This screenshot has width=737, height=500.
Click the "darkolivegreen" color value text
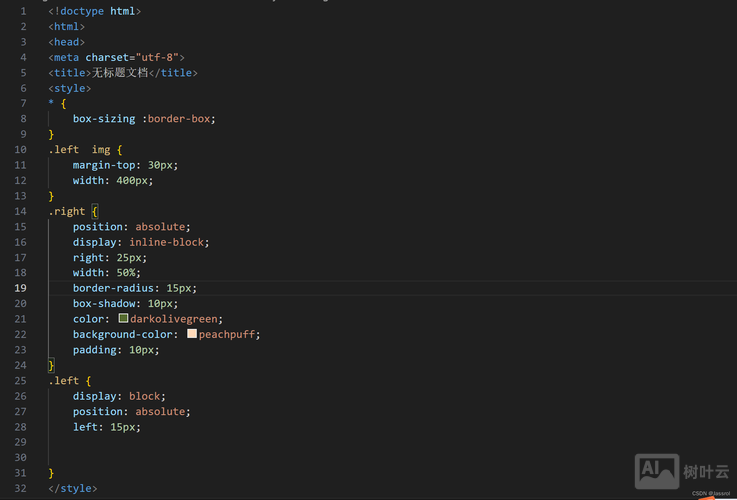(174, 319)
